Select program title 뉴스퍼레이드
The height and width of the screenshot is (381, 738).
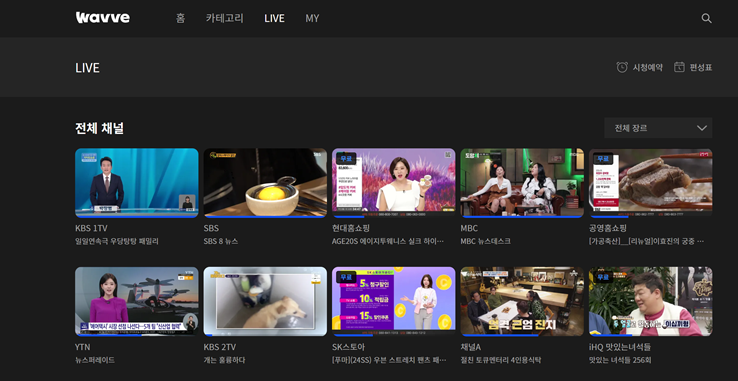pos(95,360)
